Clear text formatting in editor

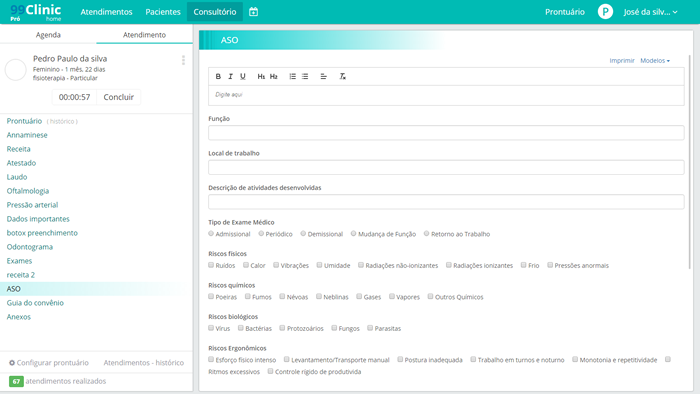click(342, 76)
